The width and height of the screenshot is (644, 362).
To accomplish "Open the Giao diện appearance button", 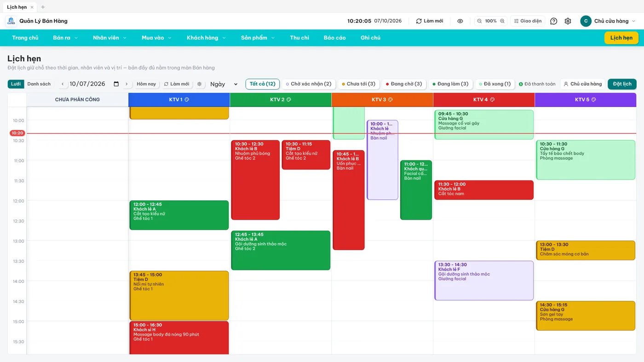I will point(528,21).
